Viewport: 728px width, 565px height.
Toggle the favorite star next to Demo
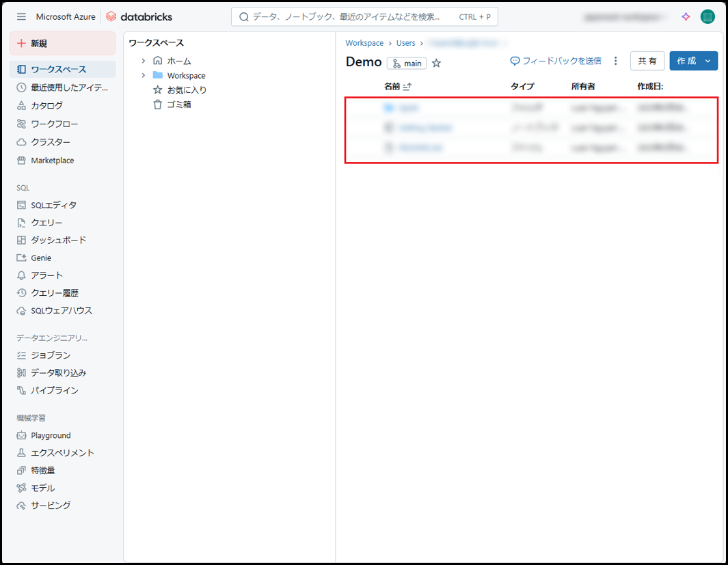436,63
